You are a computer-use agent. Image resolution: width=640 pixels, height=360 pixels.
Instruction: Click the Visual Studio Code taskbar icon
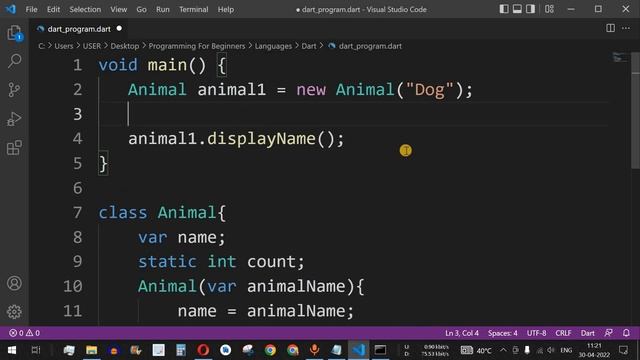click(x=359, y=350)
